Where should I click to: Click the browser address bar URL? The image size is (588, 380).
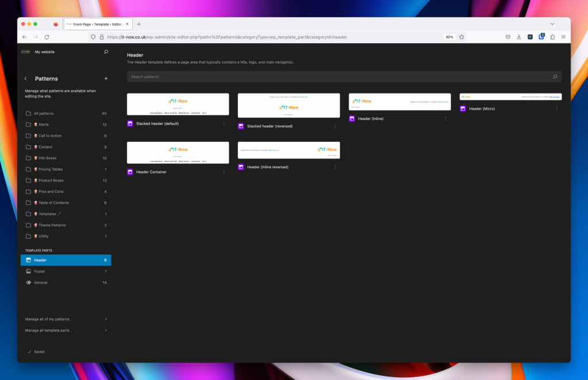pyautogui.click(x=227, y=37)
